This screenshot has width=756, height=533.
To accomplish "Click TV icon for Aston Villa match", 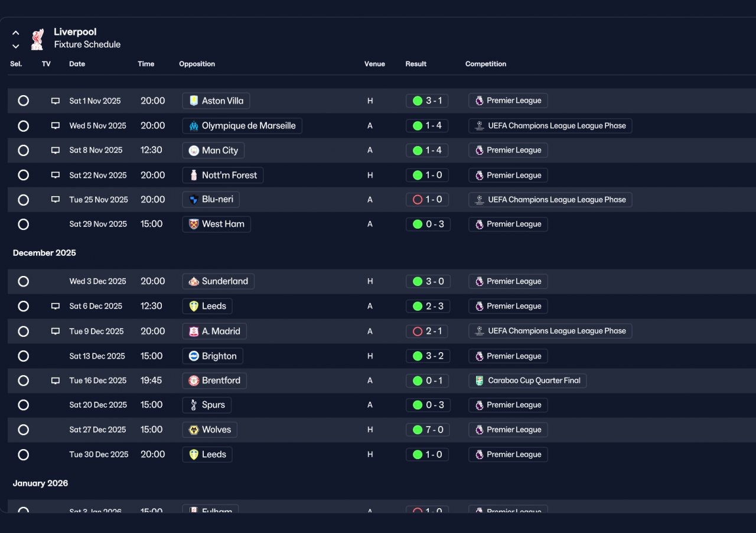I will (56, 101).
